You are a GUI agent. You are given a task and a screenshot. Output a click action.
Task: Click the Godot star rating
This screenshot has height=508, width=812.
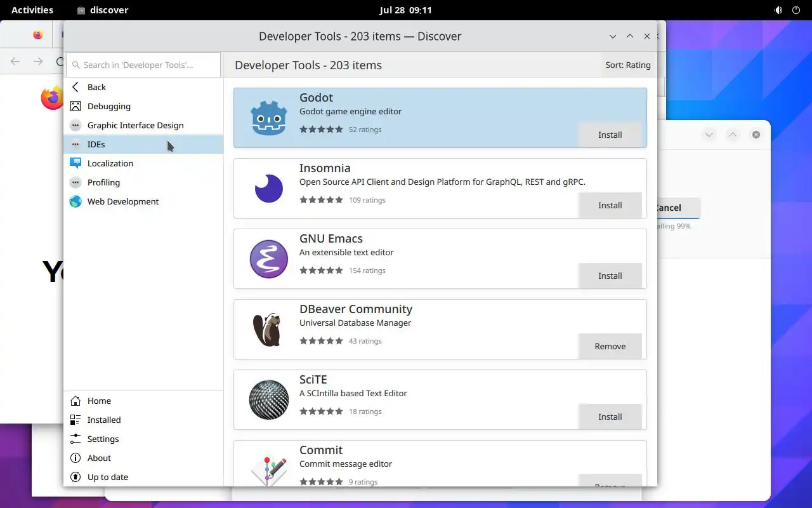[x=321, y=130]
